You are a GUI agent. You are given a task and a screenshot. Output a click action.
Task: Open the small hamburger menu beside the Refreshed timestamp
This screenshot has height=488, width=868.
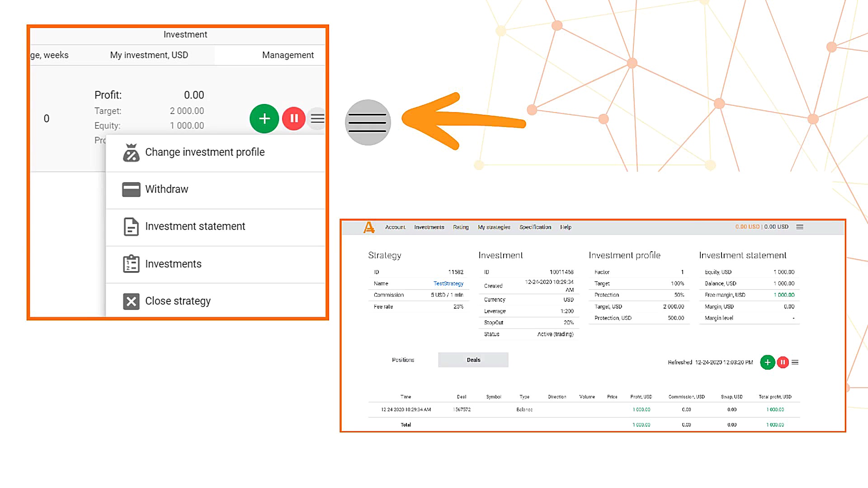[795, 362]
